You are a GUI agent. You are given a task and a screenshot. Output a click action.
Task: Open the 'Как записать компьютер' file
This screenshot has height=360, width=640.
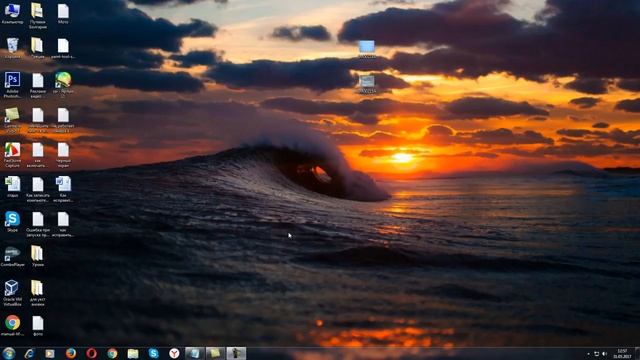pos(38,189)
